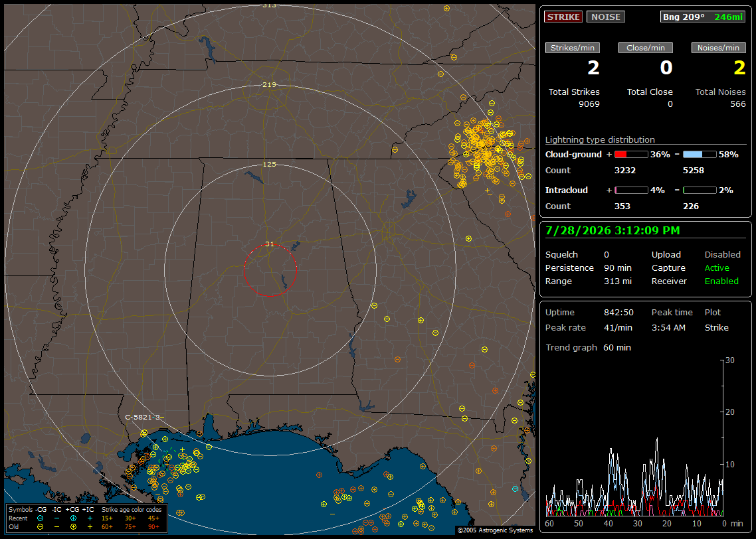Click the yellow old +CG legend symbol
The width and height of the screenshot is (756, 539).
pos(73,527)
